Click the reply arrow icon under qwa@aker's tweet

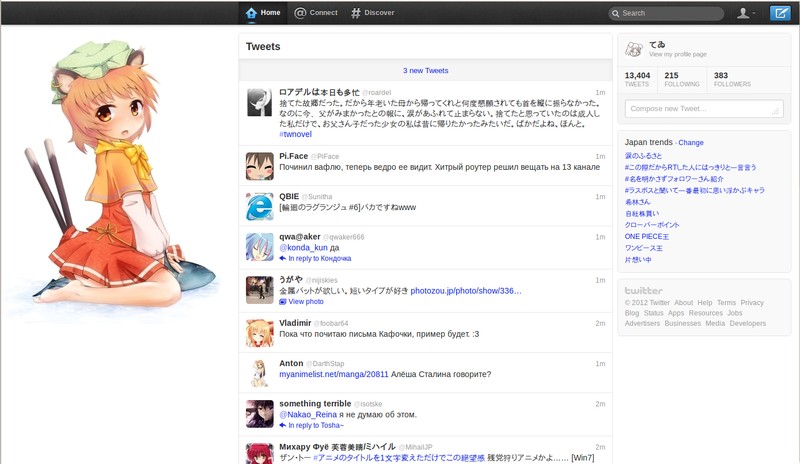pos(283,258)
